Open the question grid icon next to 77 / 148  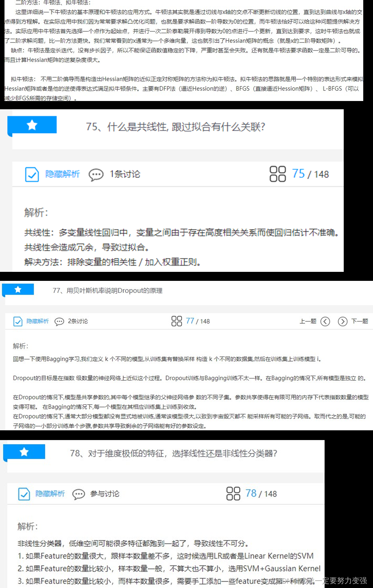click(x=176, y=321)
